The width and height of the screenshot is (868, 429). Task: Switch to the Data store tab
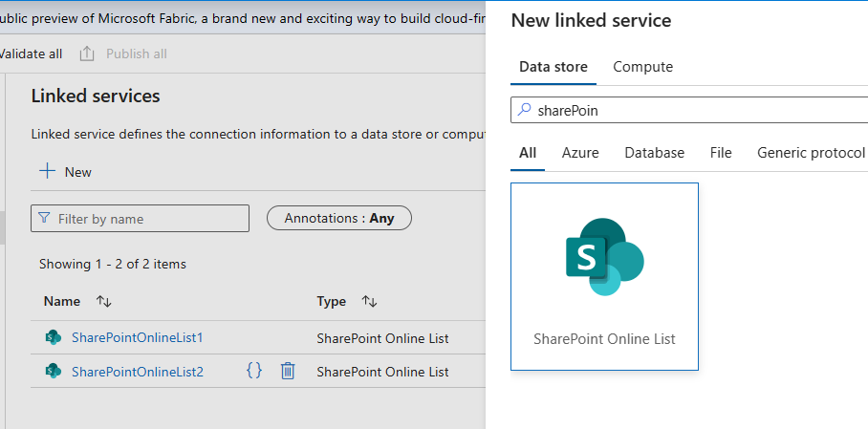coord(553,67)
